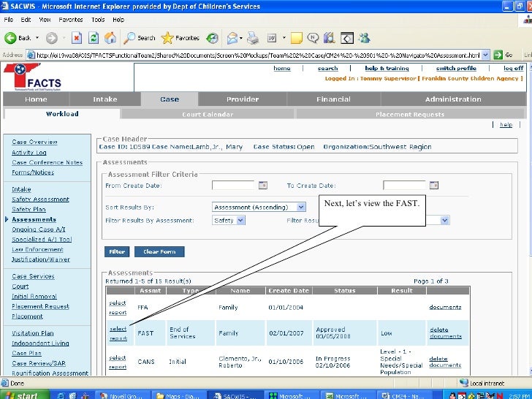Click the browser address URL field
Screen dimensions: 532x399
click(258, 55)
